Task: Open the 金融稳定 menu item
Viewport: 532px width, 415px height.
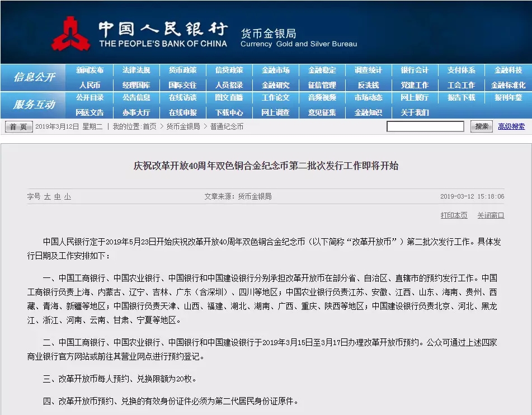Action: click(x=322, y=70)
